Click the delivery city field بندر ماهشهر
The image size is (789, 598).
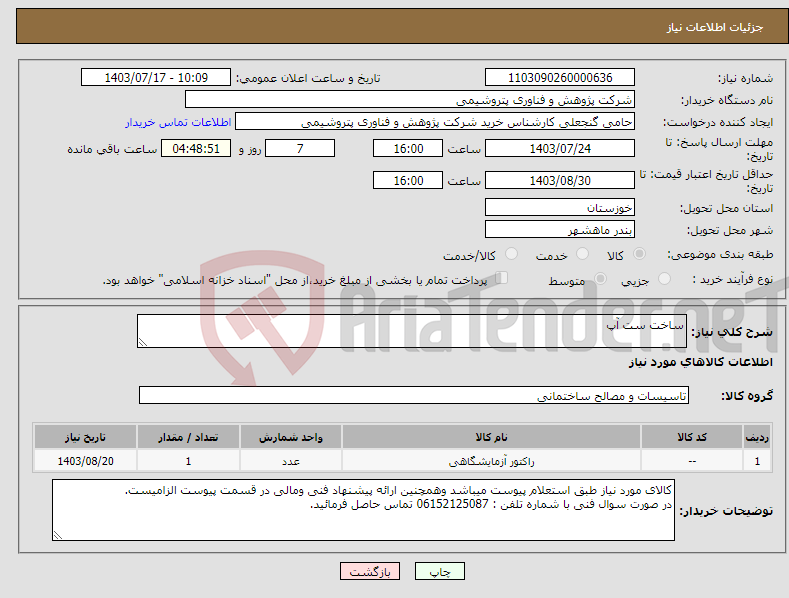(x=560, y=230)
